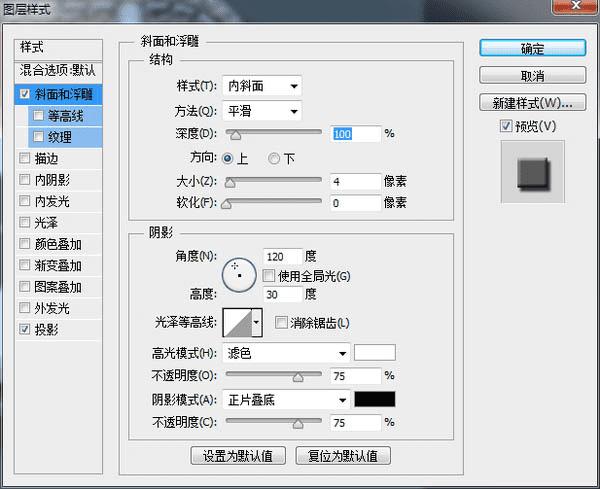600x489 pixels.
Task: Click the angle direction dial
Action: 239,275
